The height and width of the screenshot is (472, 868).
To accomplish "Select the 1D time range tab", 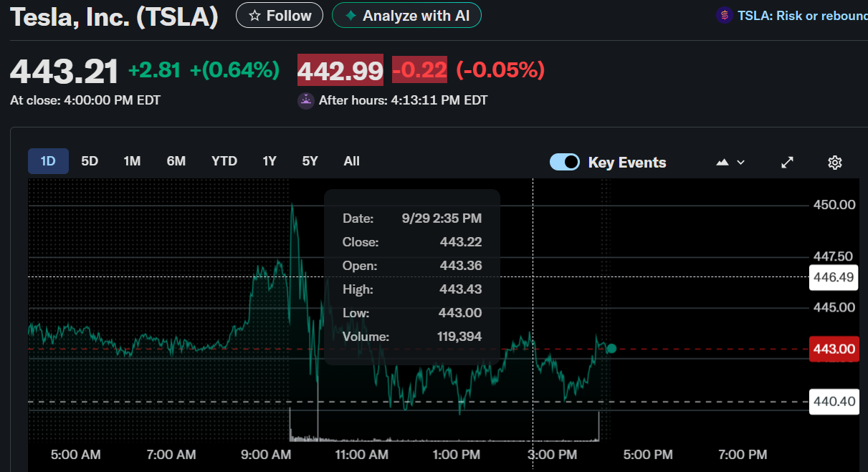I will point(48,161).
